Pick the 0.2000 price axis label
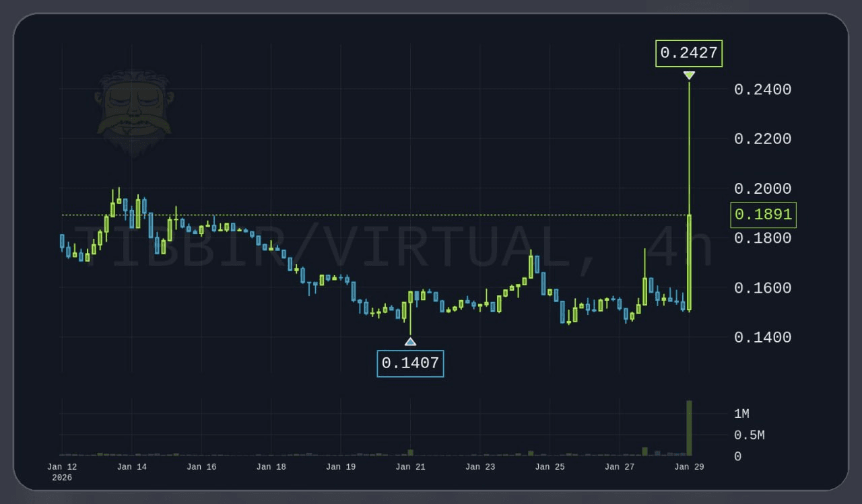Image resolution: width=862 pixels, height=504 pixels. [x=762, y=189]
